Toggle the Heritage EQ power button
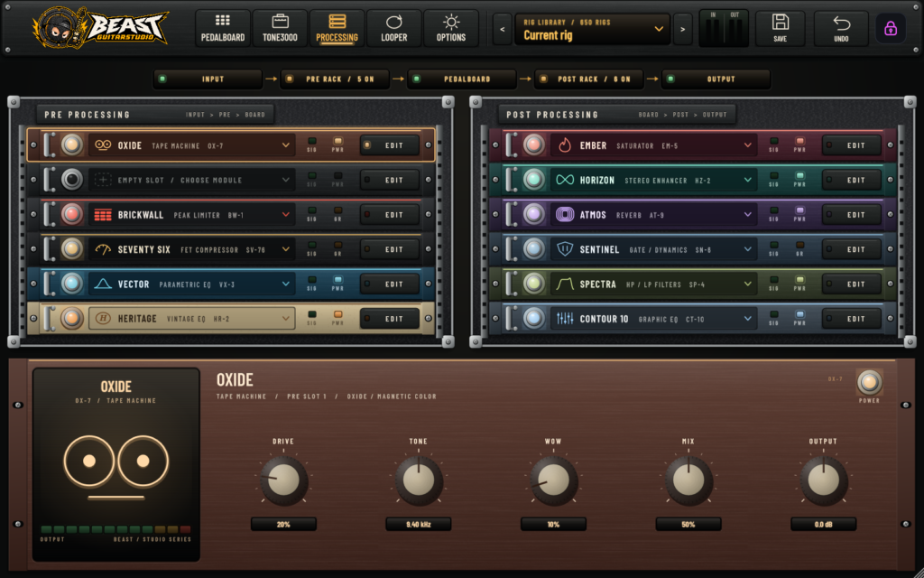 coord(72,319)
